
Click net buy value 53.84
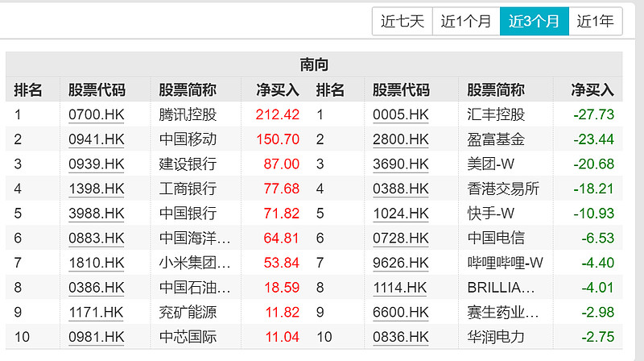coord(281,263)
